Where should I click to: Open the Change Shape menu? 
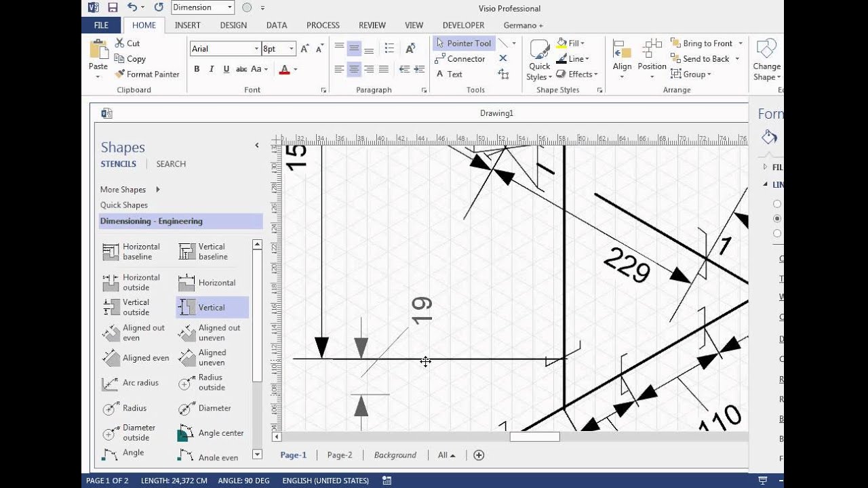[766, 60]
